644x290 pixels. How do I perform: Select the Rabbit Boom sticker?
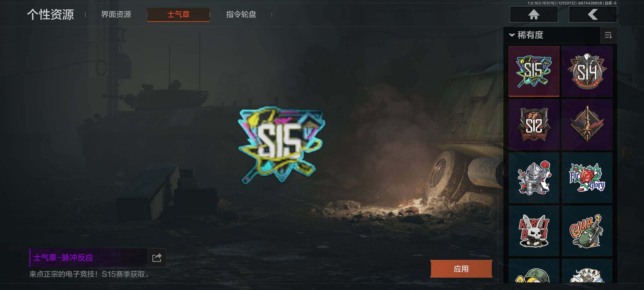coord(534,231)
